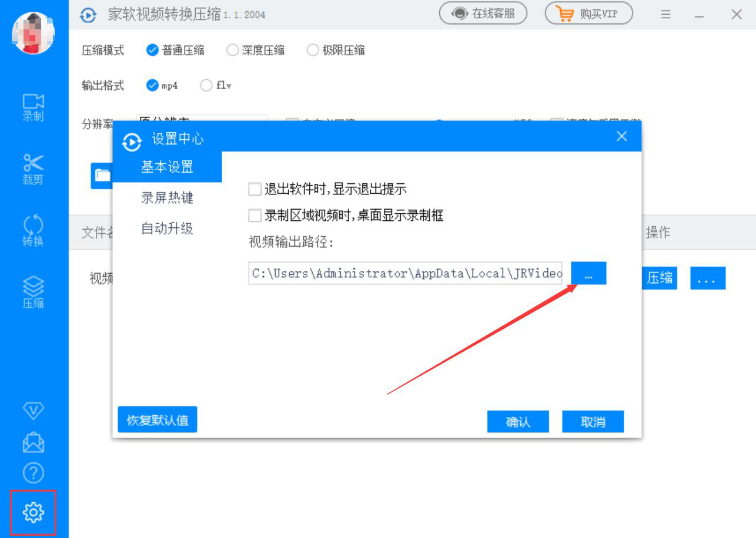Open the hamburger menu in title bar
Image resolution: width=756 pixels, height=538 pixels.
[x=665, y=15]
